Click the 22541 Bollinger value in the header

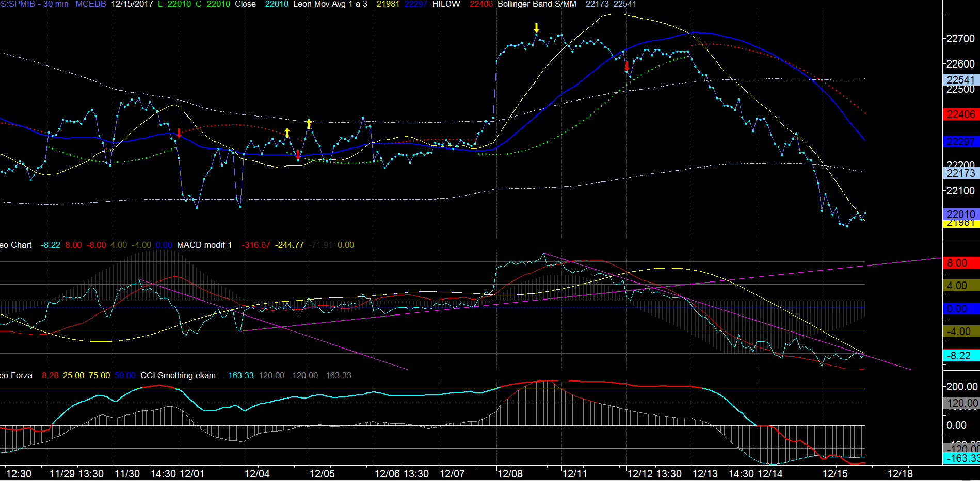pos(625,4)
